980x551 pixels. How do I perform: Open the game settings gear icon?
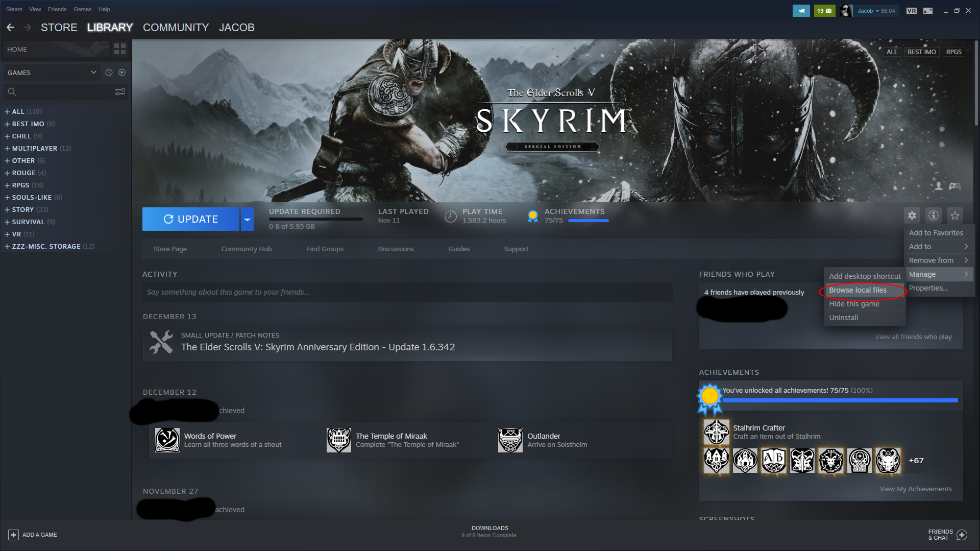pyautogui.click(x=912, y=215)
